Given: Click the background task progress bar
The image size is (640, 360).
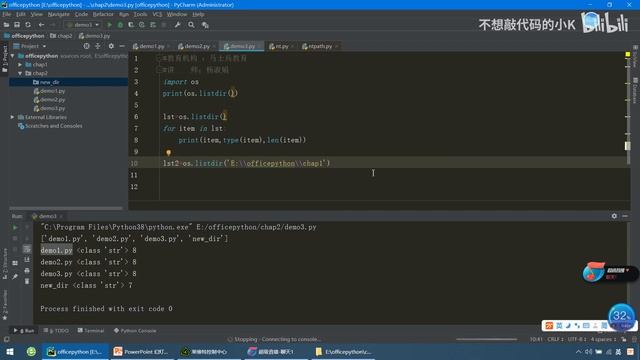Looking at the screenshot, I should pos(486,339).
